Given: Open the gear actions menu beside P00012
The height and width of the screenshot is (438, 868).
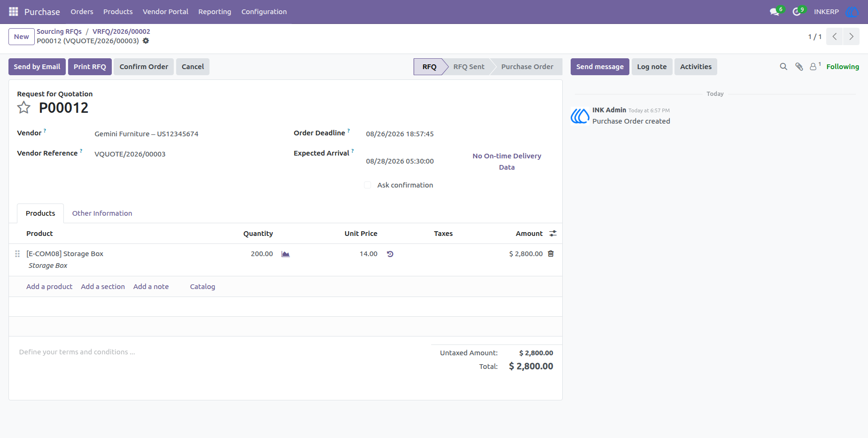Looking at the screenshot, I should coord(146,41).
